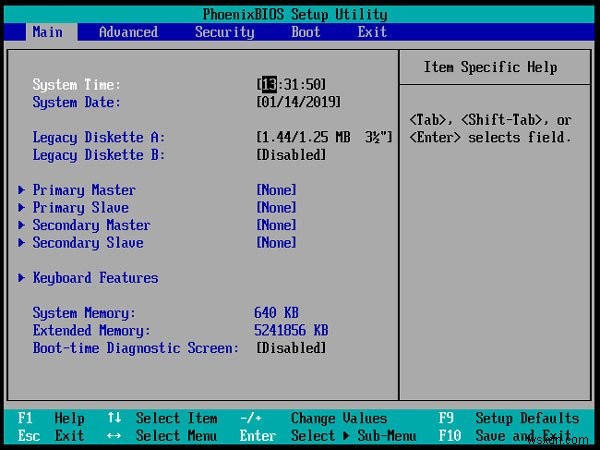
Task: Click the Esc Exit key hint
Action: click(51, 436)
